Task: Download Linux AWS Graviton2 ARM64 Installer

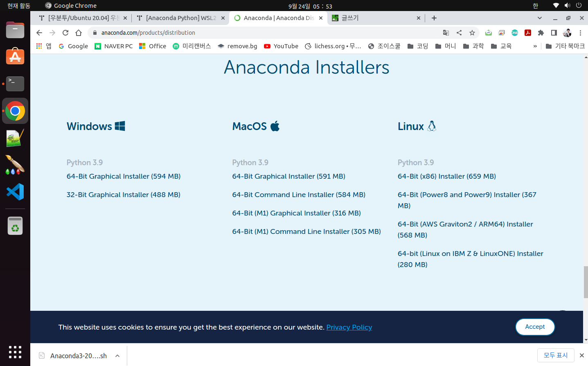Action: tap(465, 229)
